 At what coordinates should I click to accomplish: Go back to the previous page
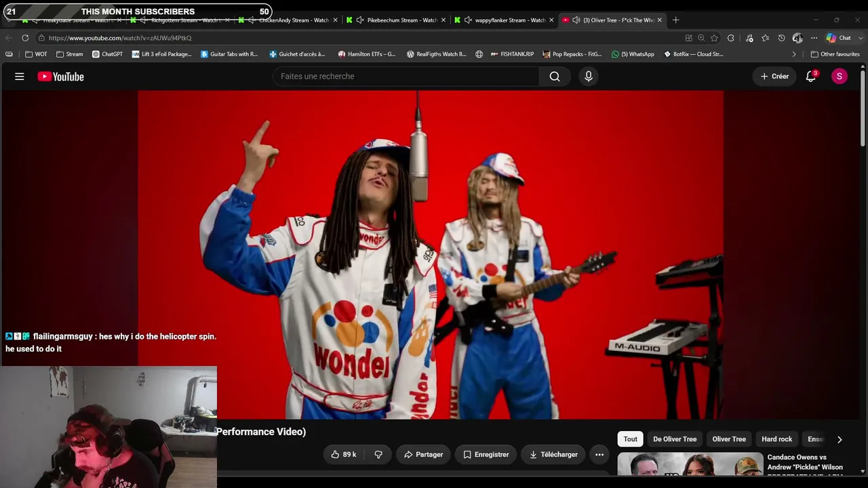coord(8,38)
